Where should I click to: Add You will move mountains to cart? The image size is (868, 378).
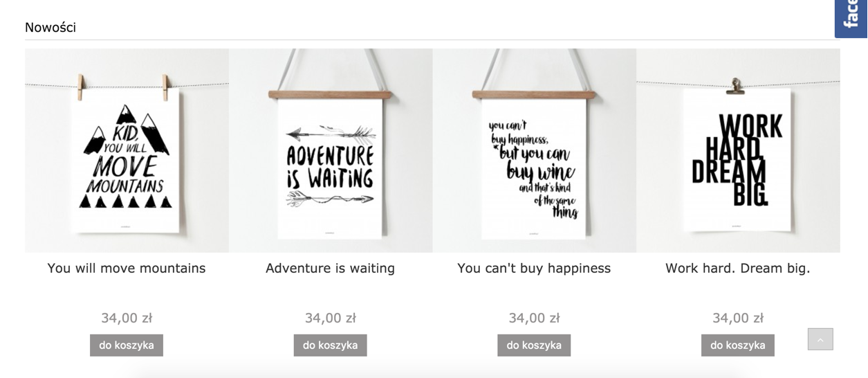click(127, 345)
